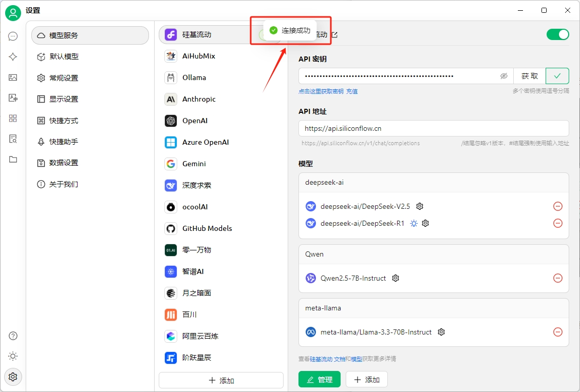Select the 月之暗面 provider

[x=221, y=293]
